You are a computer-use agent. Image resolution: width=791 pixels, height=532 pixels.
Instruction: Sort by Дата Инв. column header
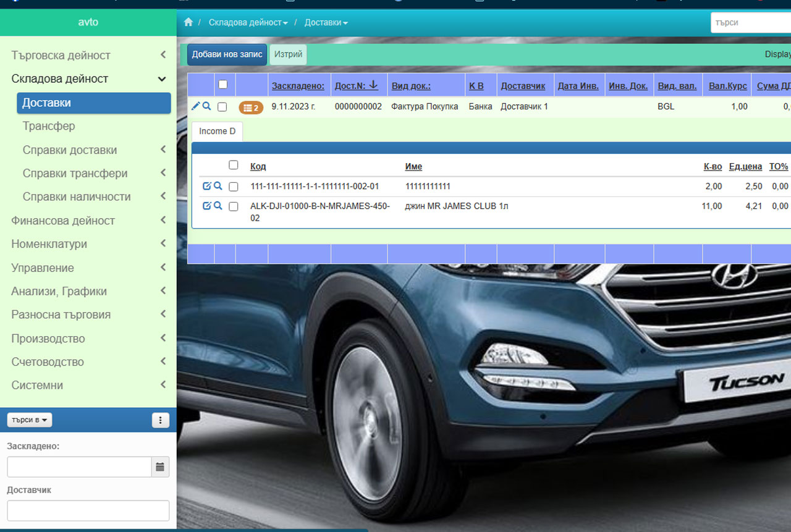coord(578,86)
